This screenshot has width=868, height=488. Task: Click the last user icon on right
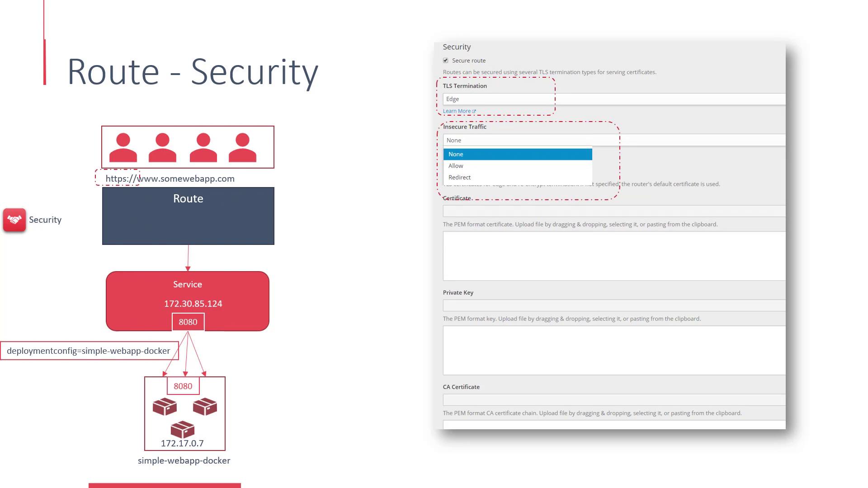coord(242,147)
